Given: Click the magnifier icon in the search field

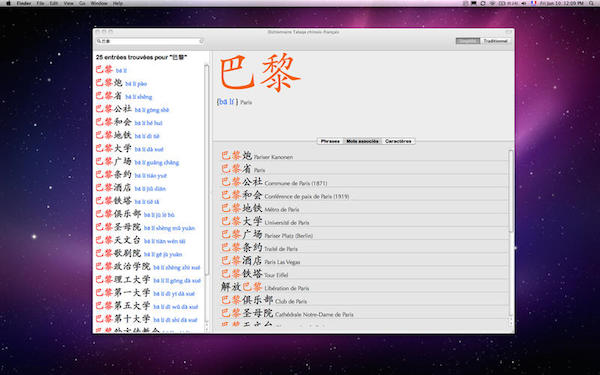Looking at the screenshot, I should pyautogui.click(x=99, y=41).
